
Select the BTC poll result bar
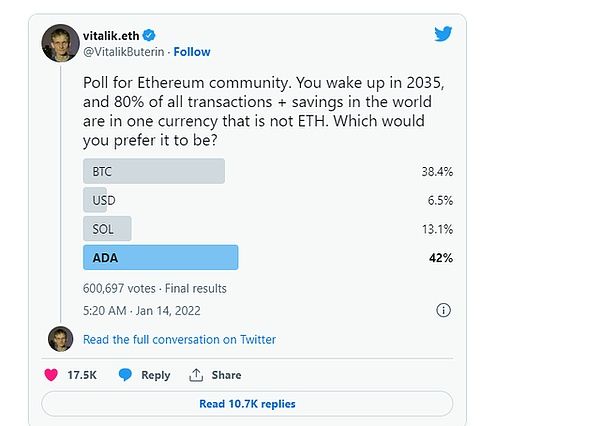pos(153,171)
